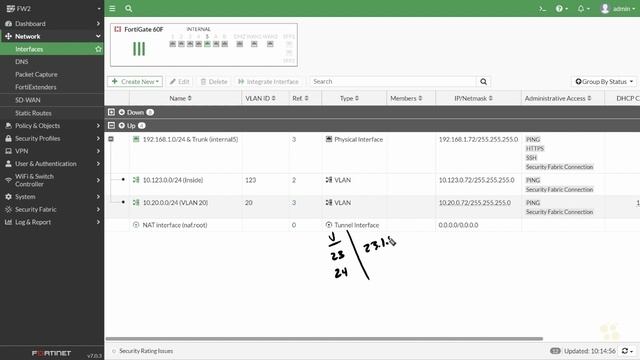The height and width of the screenshot is (360, 640).
Task: Click the Delete button
Action: click(214, 82)
